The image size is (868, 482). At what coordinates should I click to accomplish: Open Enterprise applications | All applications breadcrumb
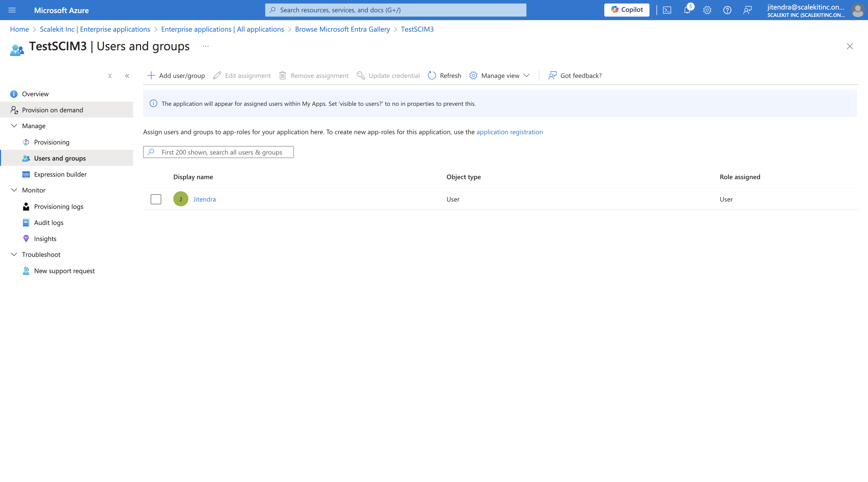tap(222, 29)
